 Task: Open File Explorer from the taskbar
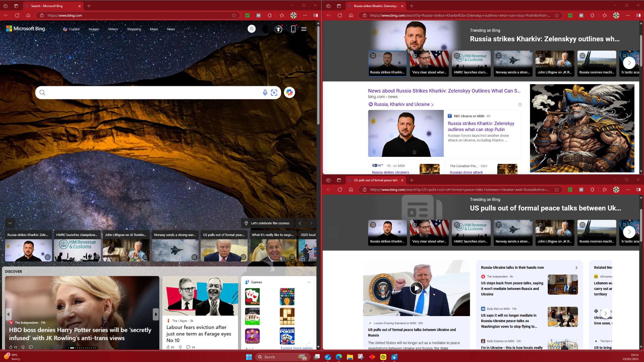350,357
